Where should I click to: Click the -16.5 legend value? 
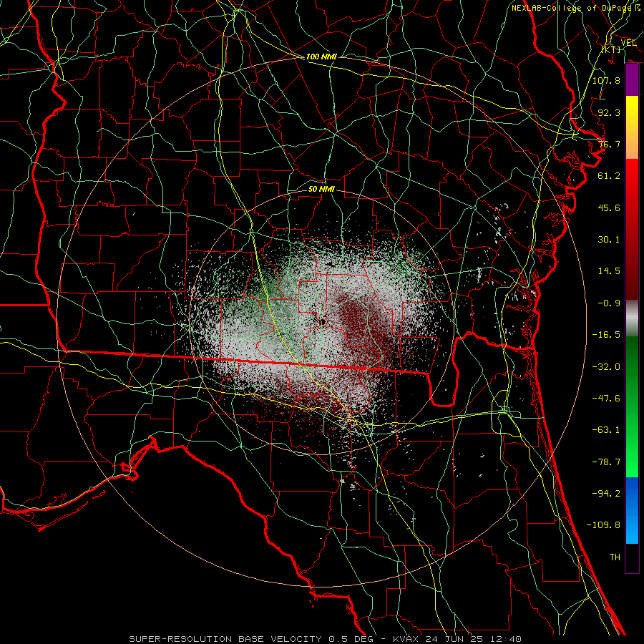click(x=606, y=335)
